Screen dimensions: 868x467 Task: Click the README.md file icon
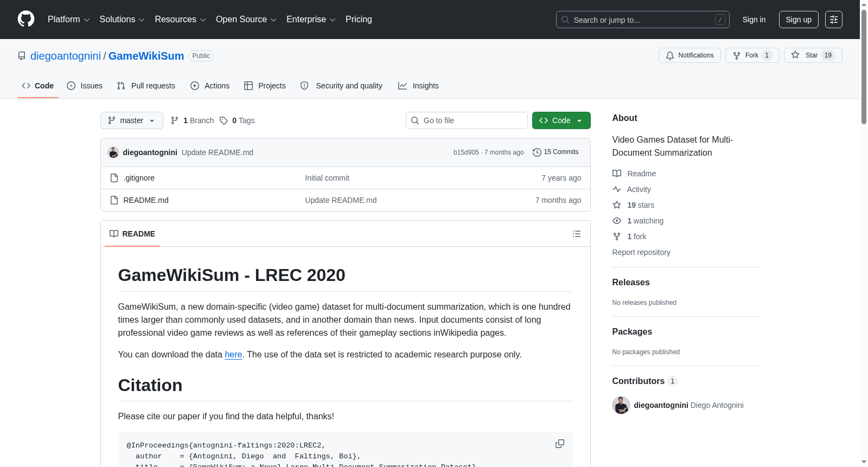[114, 200]
